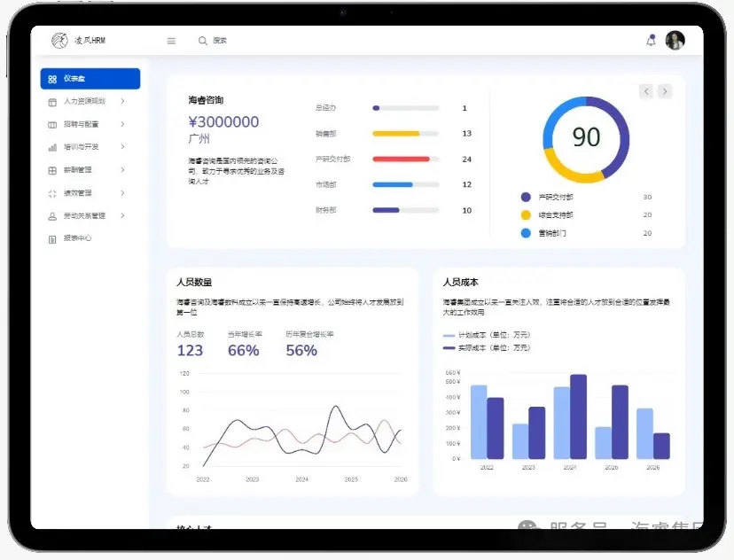734x560 pixels.
Task: Click the search magnifier icon
Action: click(203, 41)
